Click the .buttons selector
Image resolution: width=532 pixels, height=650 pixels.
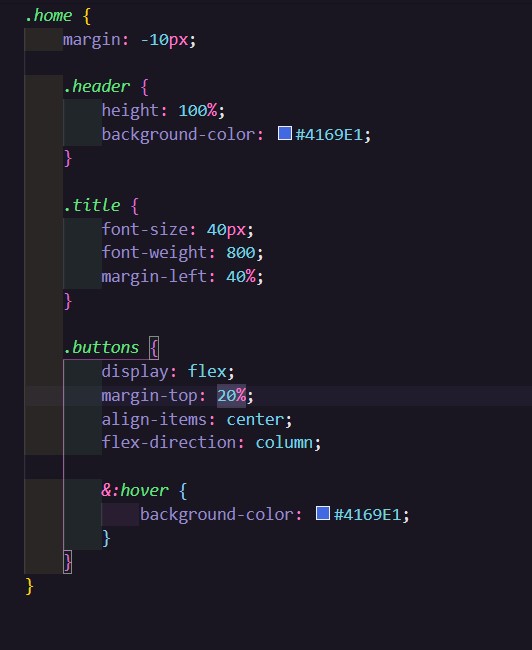pyautogui.click(x=101, y=347)
